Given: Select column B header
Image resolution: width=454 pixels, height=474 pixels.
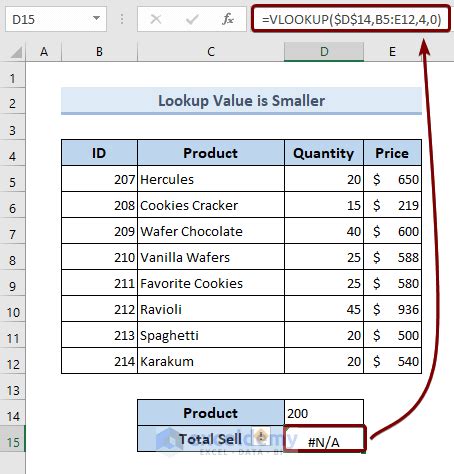Looking at the screenshot, I should (x=99, y=52).
